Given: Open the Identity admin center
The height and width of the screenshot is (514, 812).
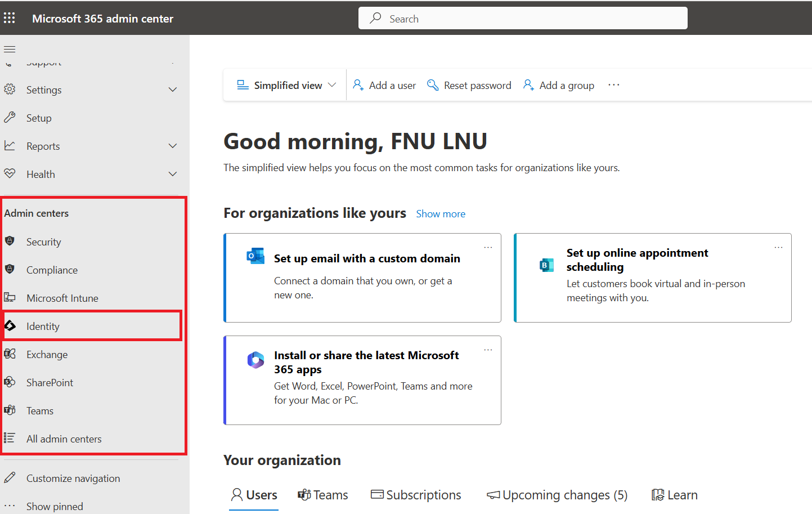Looking at the screenshot, I should coord(43,327).
